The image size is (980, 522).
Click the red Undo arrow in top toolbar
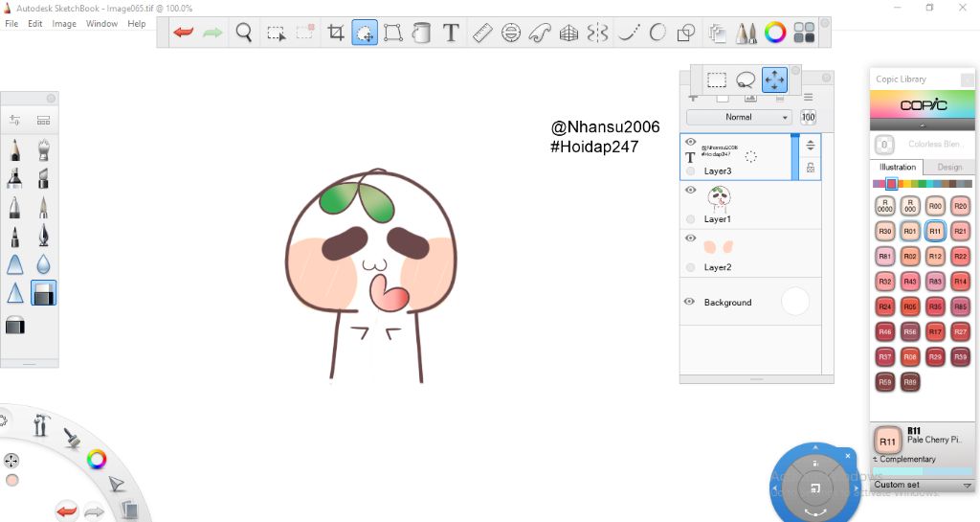click(x=183, y=32)
